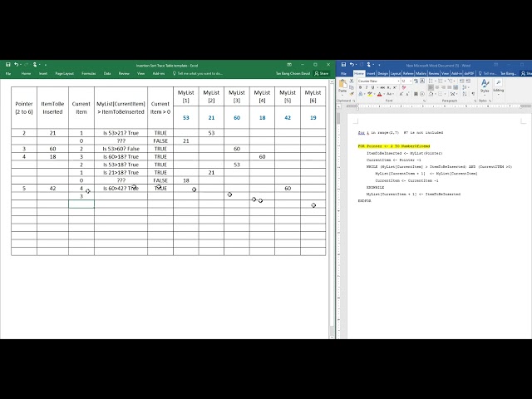The width and height of the screenshot is (532, 399).
Task: Apply paragraph shading color in Word
Action: [431, 94]
